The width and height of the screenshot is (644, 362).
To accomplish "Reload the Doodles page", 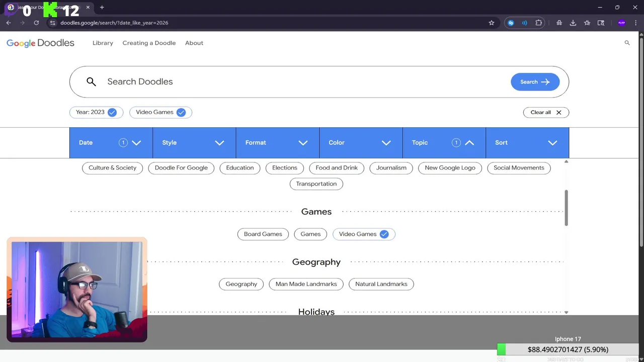I will 36,23.
